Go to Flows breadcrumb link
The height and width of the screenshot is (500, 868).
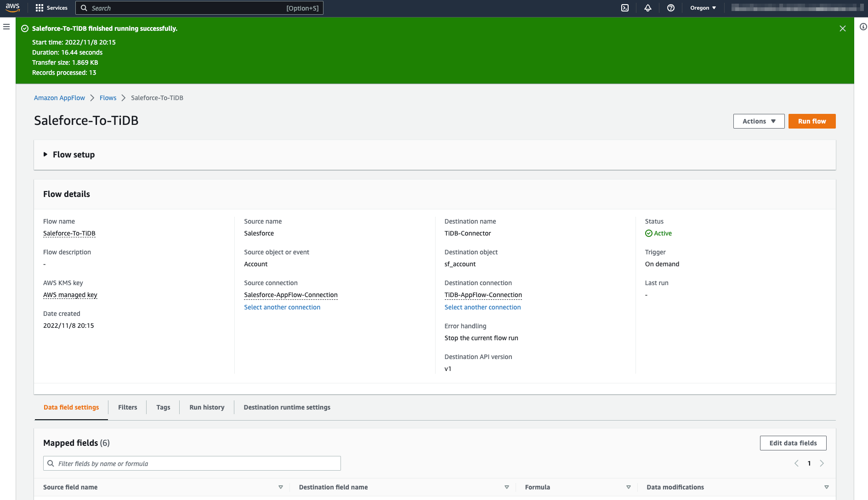click(108, 98)
